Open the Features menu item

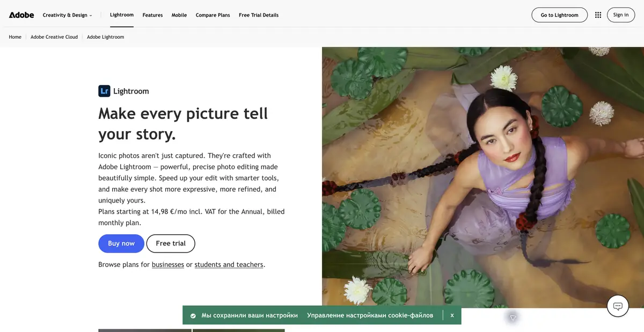tap(152, 15)
